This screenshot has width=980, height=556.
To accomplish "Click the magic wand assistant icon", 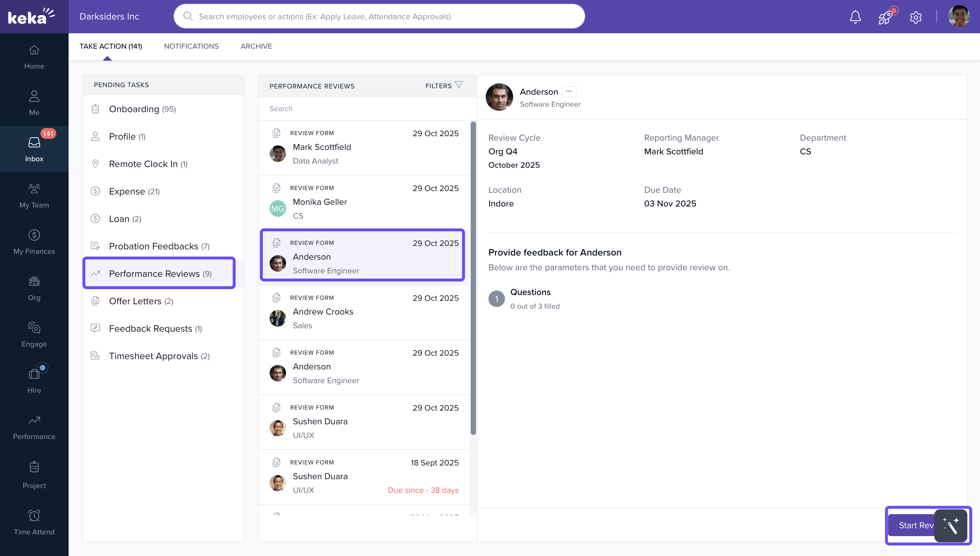I will [x=951, y=525].
